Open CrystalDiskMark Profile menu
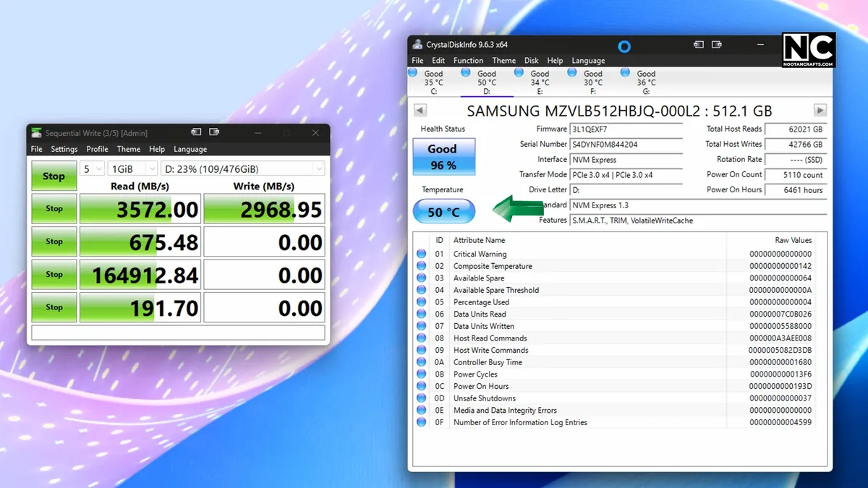The width and height of the screenshot is (868, 488). (x=97, y=149)
